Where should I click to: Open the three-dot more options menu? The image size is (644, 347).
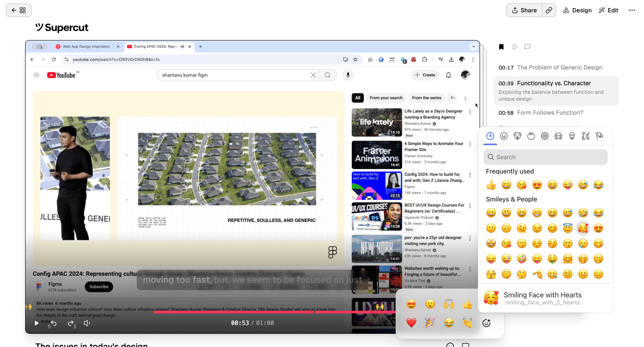[632, 10]
